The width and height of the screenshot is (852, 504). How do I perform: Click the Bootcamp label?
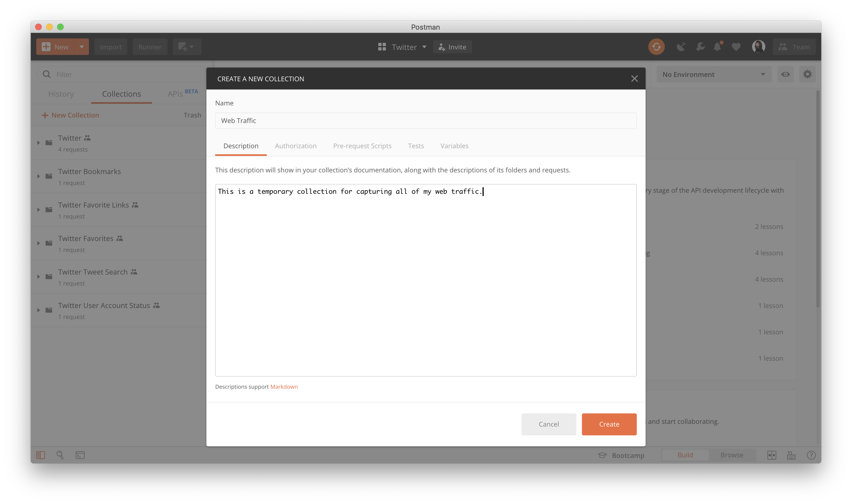(628, 455)
